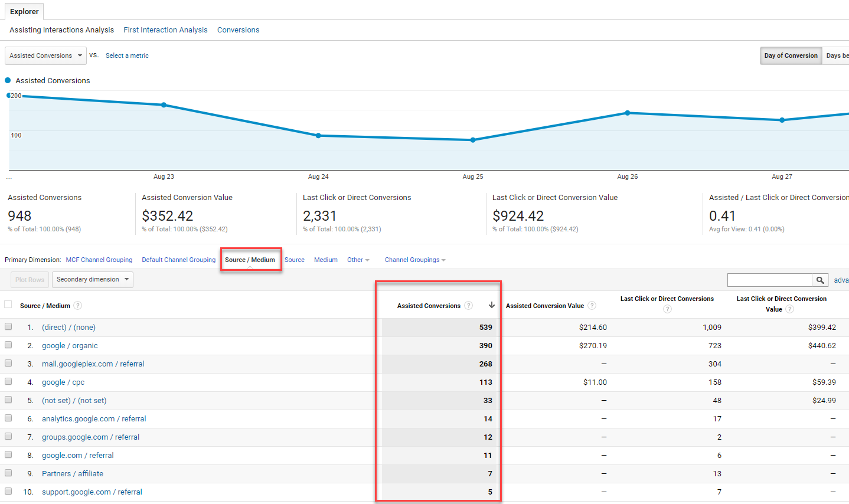
Task: Choose MCF Channel Grouping primary dimension
Action: click(x=99, y=260)
